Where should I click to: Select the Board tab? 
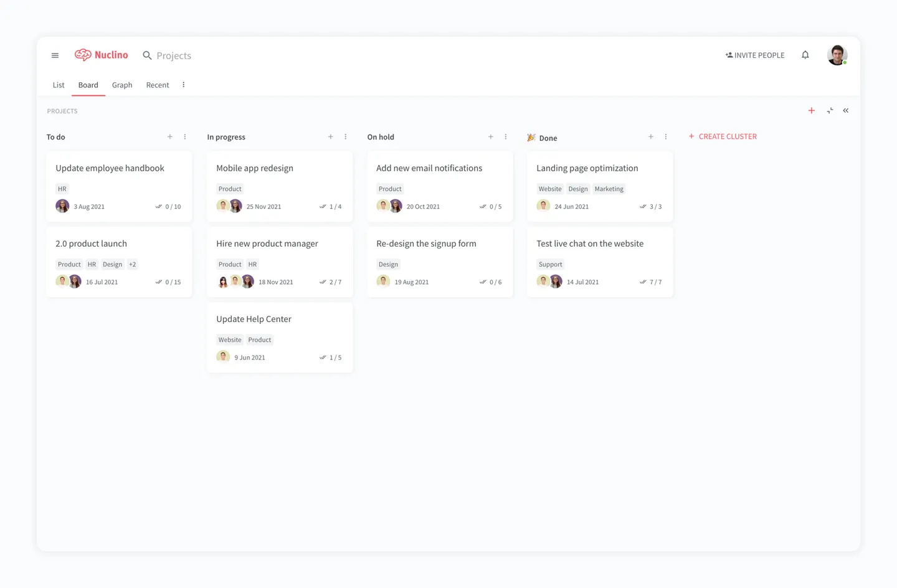click(88, 85)
